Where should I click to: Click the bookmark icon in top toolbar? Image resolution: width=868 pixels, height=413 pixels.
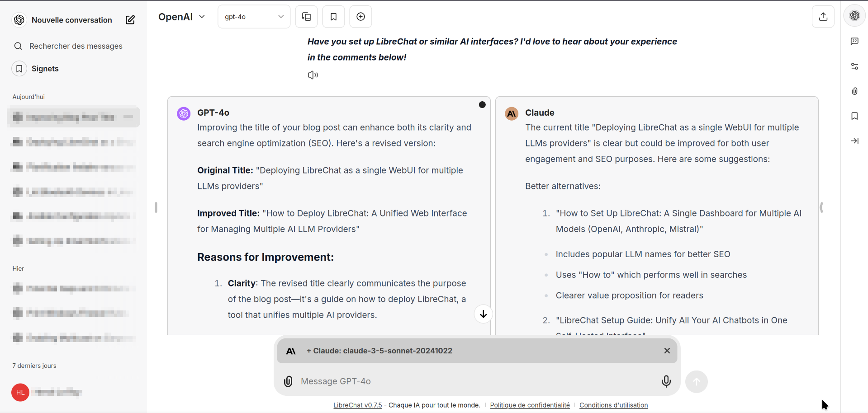(333, 17)
